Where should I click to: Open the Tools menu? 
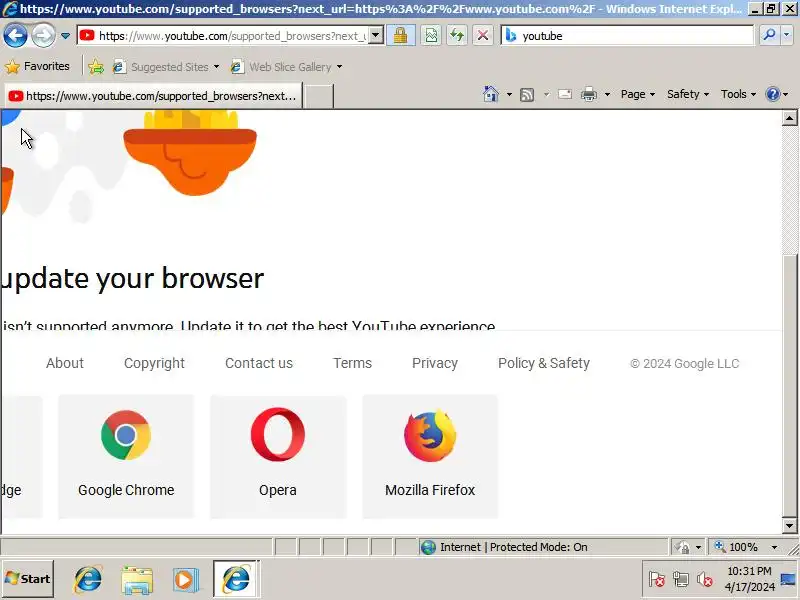pos(738,94)
